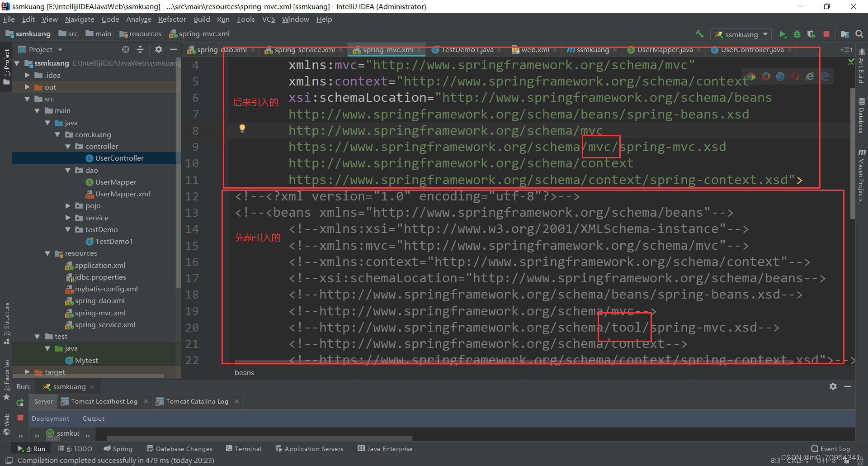868x466 pixels.
Task: Open Search Everywhere magnifier
Action: click(x=859, y=34)
